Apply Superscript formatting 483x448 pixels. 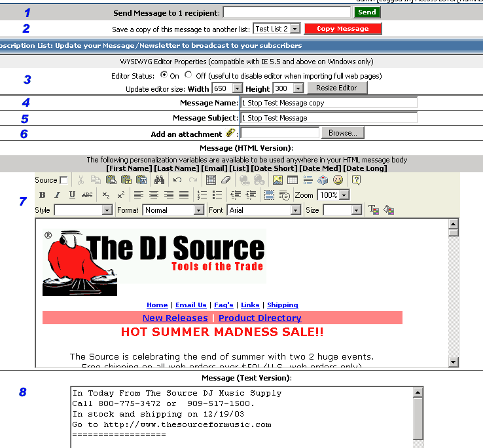point(120,195)
